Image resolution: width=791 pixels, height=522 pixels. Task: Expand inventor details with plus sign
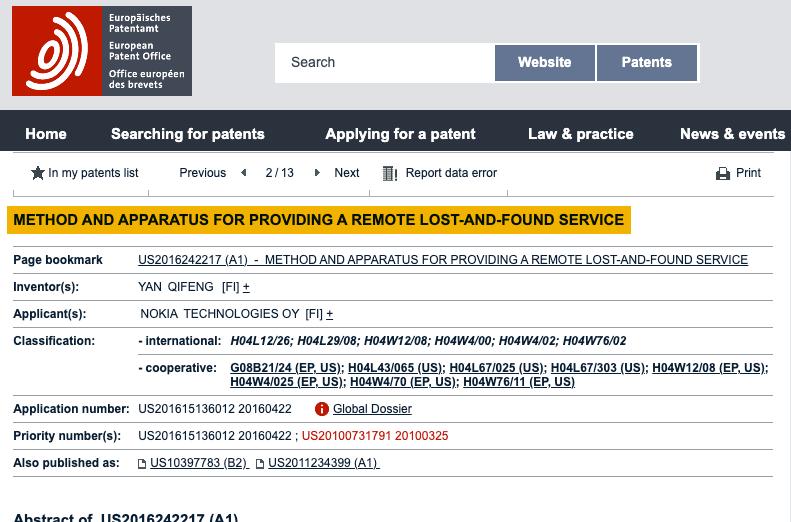pos(246,288)
